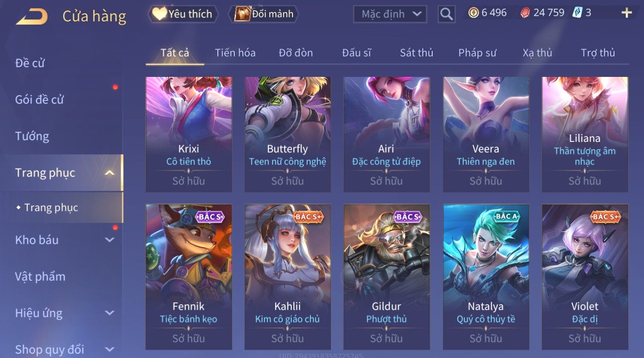Open the search magnifier icon
This screenshot has height=358, width=644.
point(446,14)
